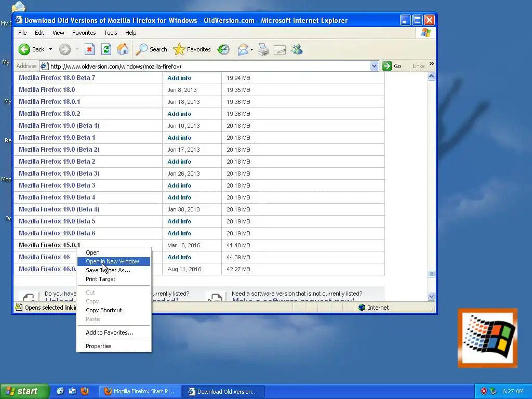Click the Print toolbar icon
The image size is (532, 399).
pos(263,49)
